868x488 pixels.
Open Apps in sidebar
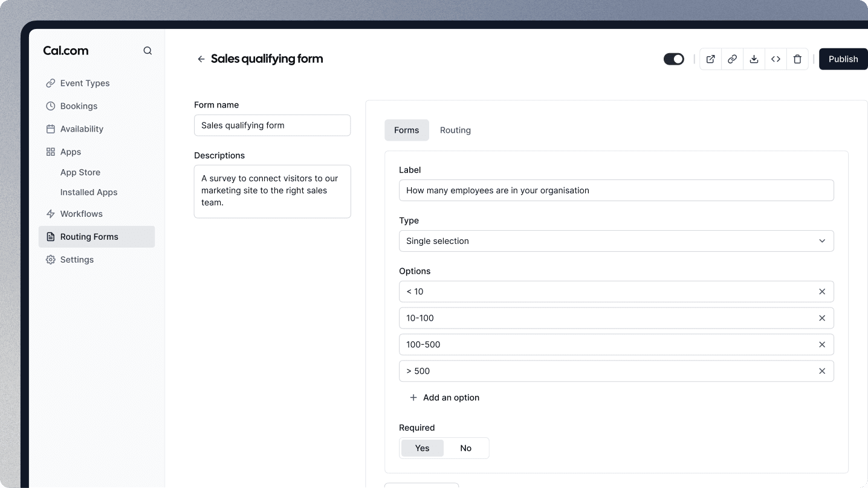[97, 152]
